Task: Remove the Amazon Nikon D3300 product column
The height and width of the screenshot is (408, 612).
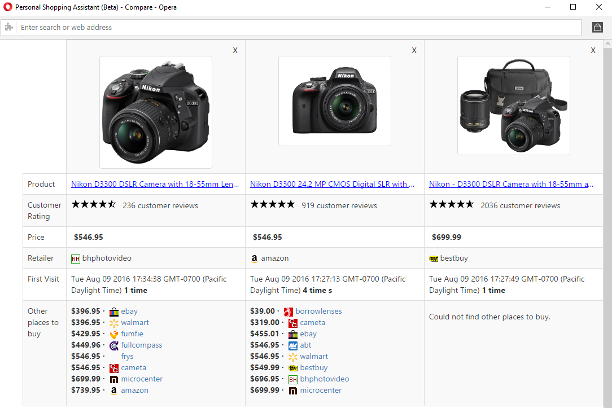Action: [414, 50]
